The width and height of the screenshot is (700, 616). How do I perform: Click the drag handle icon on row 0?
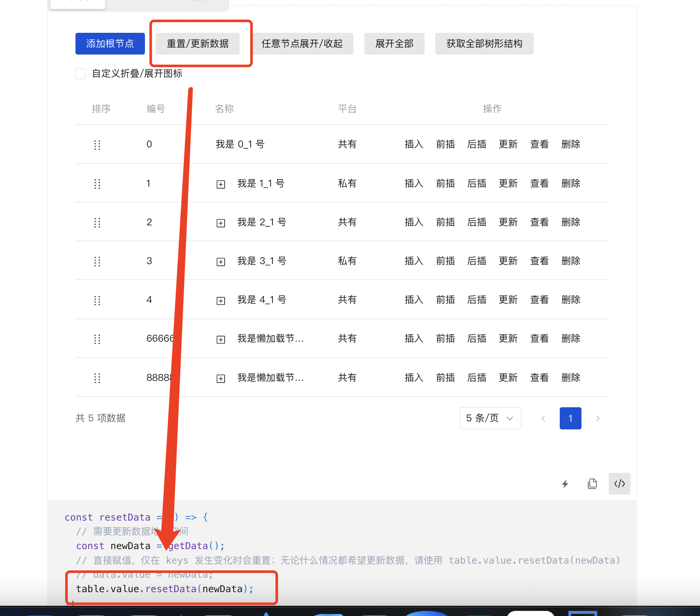coord(97,144)
